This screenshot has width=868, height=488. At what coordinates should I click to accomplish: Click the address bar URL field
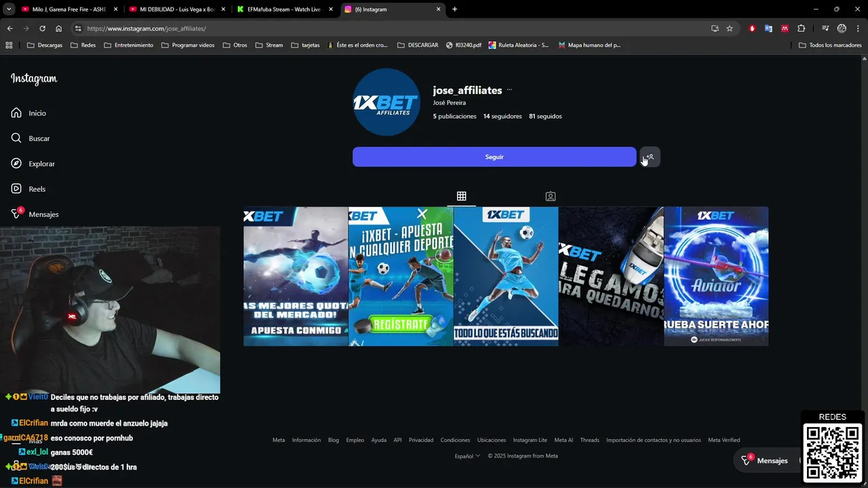[x=393, y=28]
